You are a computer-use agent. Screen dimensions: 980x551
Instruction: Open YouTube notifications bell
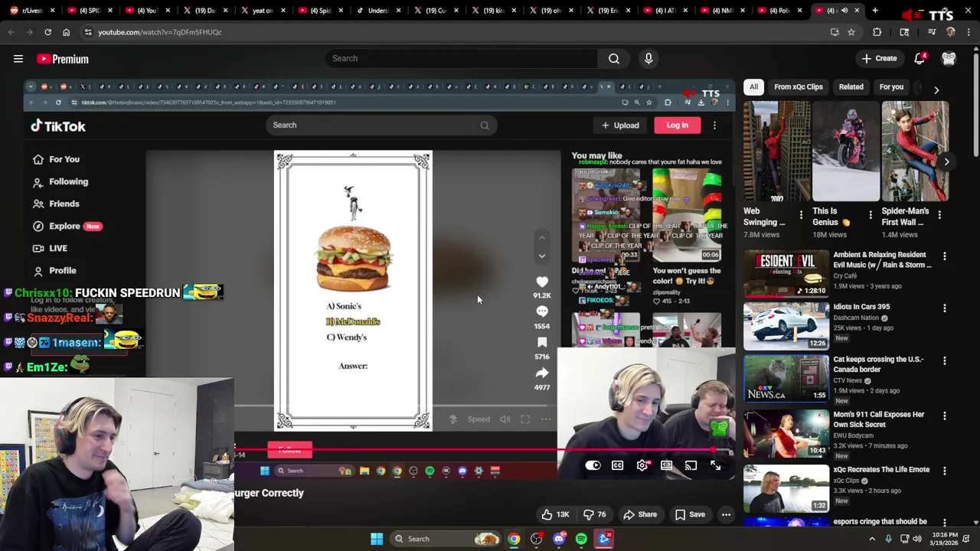tap(920, 59)
